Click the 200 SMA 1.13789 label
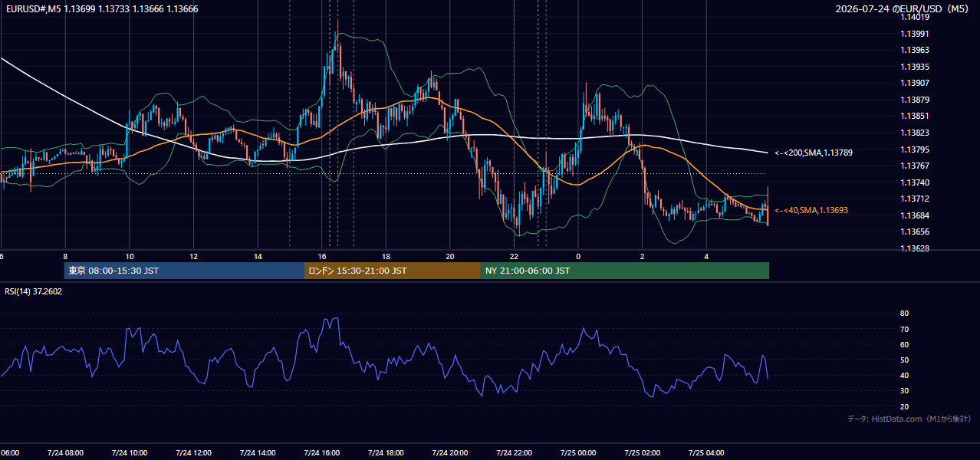980x460 pixels. [x=813, y=153]
